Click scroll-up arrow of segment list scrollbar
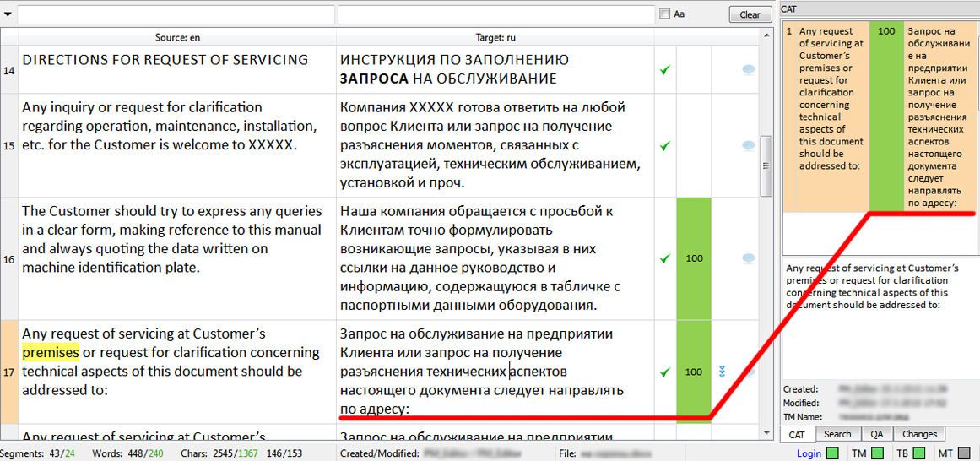Screen dimensions: 980x461 [766, 37]
